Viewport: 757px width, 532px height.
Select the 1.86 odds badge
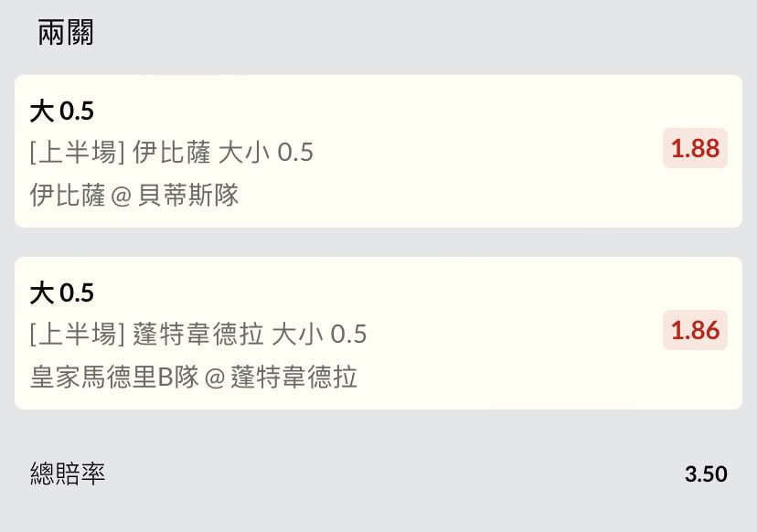[x=695, y=330]
